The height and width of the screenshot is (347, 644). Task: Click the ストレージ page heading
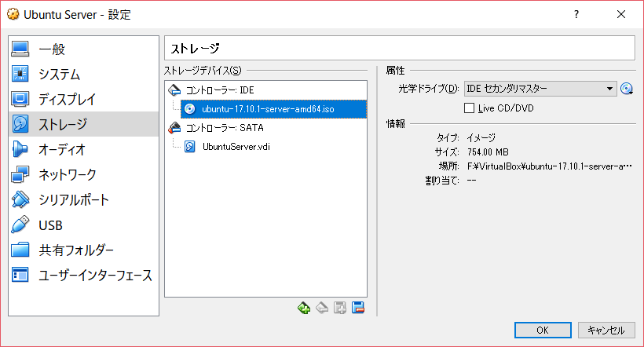point(195,49)
